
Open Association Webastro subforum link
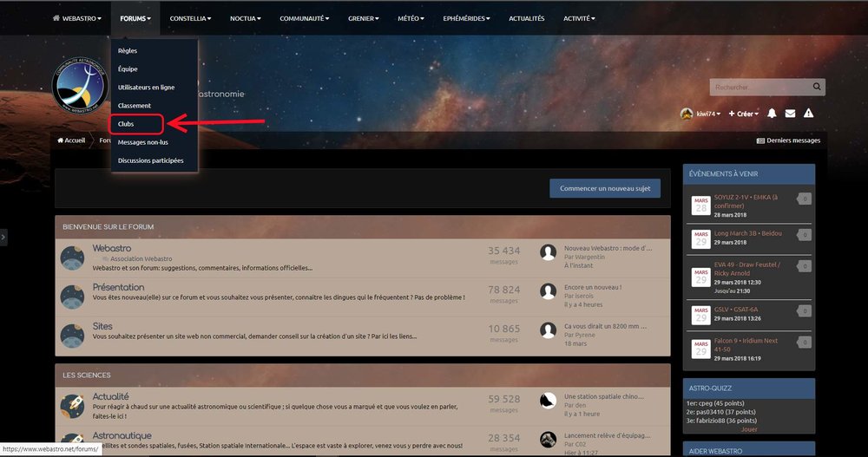tap(141, 258)
